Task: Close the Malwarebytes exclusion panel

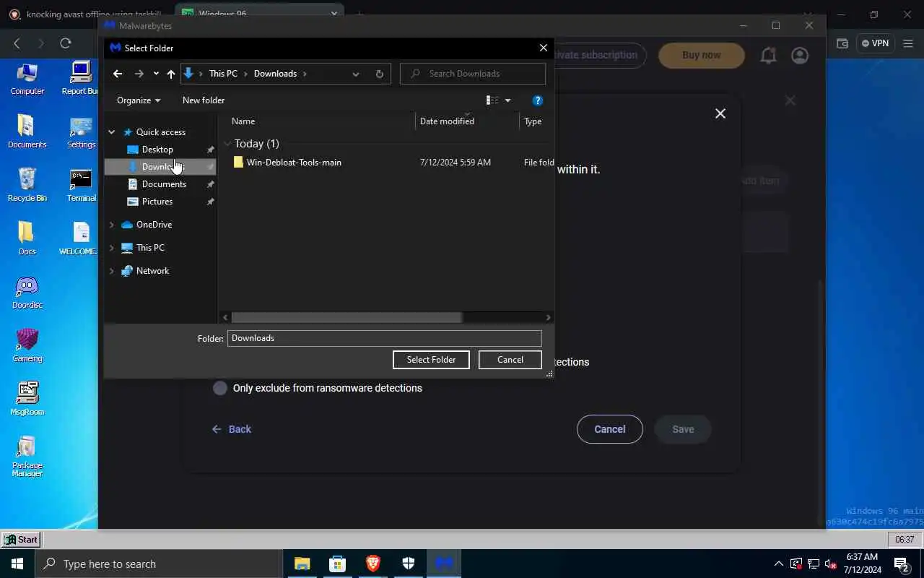Action: 720,113
